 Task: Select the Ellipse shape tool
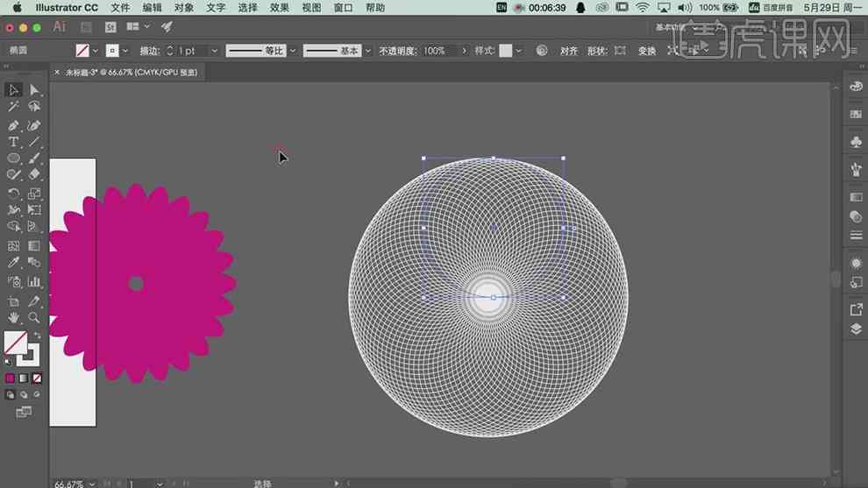13,159
